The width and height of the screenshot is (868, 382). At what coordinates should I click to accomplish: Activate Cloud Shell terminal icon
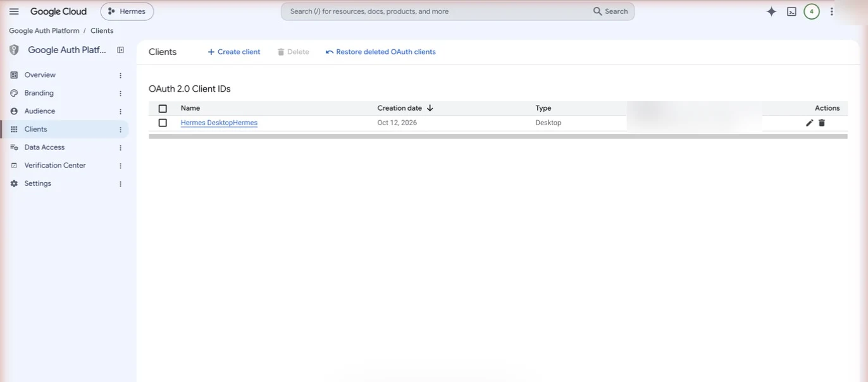[791, 11]
